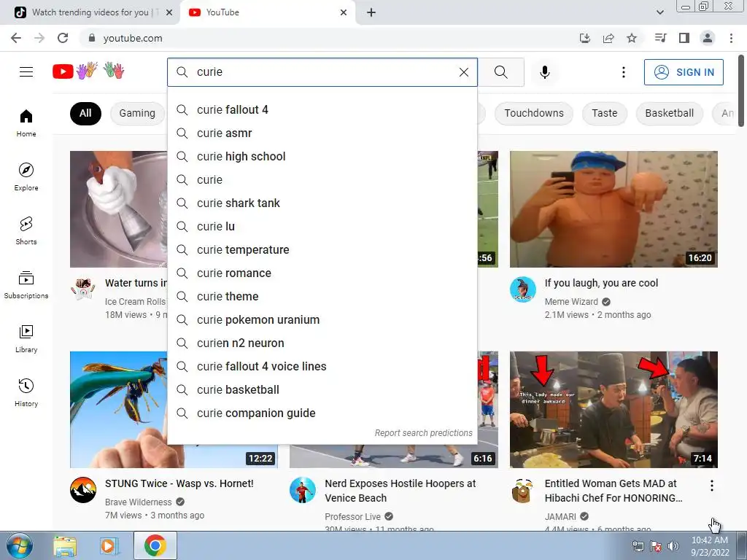Viewport: 747px width, 560px height.
Task: Open 'STUNG Twice - Wasp vs. Hornet!' title
Action: pos(179,483)
